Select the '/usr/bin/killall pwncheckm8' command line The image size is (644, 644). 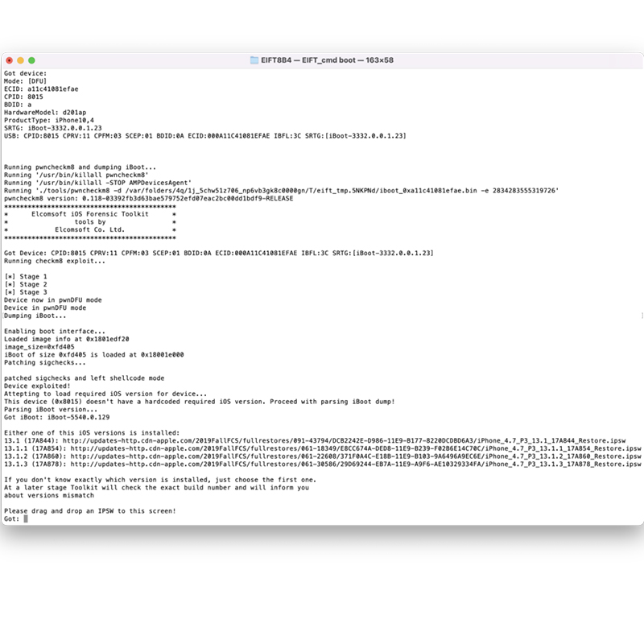coord(76,175)
